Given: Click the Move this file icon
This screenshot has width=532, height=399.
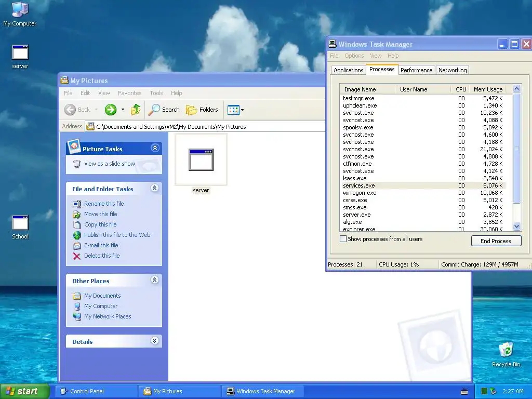Looking at the screenshot, I should 77,215.
